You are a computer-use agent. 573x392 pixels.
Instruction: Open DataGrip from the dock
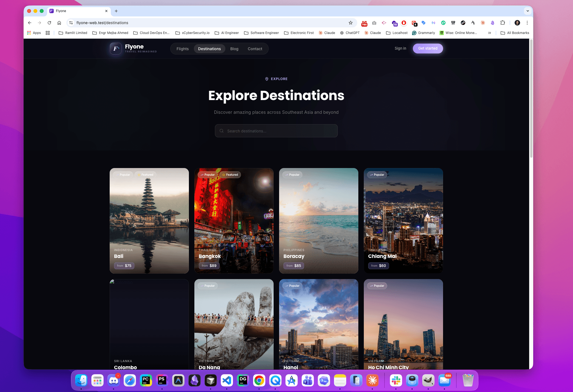pyautogui.click(x=243, y=380)
